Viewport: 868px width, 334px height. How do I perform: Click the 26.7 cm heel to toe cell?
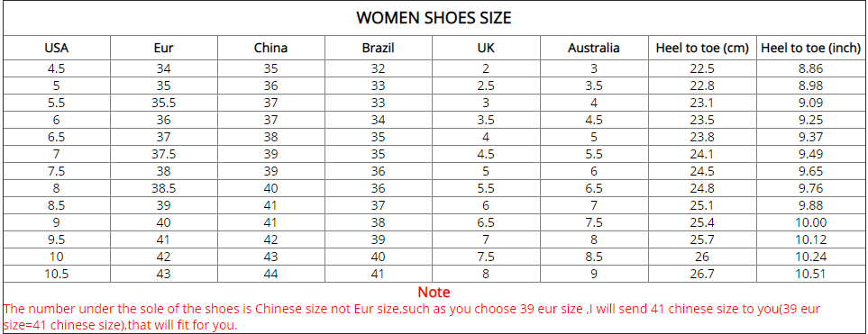pos(702,274)
